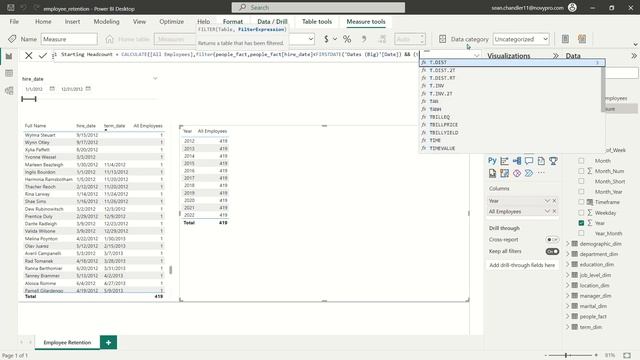
Task: Expand the department_dim table
Action: 567,254
